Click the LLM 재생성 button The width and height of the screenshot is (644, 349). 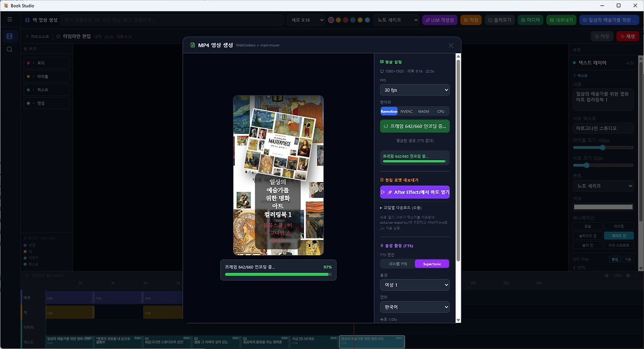pyautogui.click(x=440, y=20)
